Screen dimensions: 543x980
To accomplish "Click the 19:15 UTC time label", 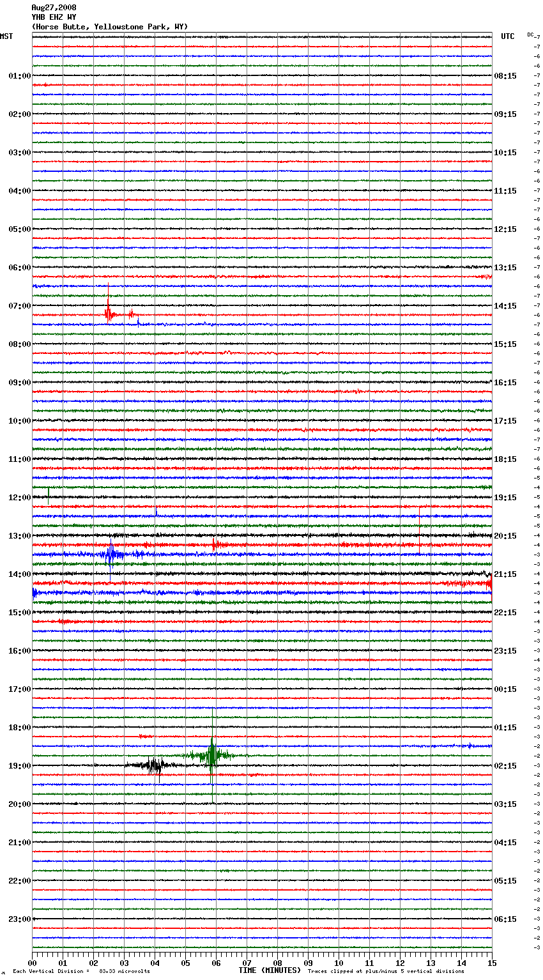I will coord(505,498).
